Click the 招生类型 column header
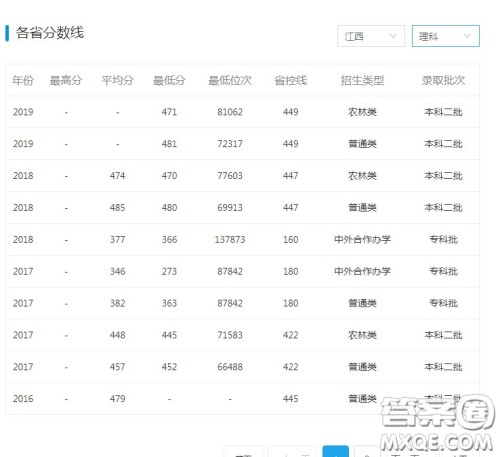Screen dimensions: 500x457 362,80
